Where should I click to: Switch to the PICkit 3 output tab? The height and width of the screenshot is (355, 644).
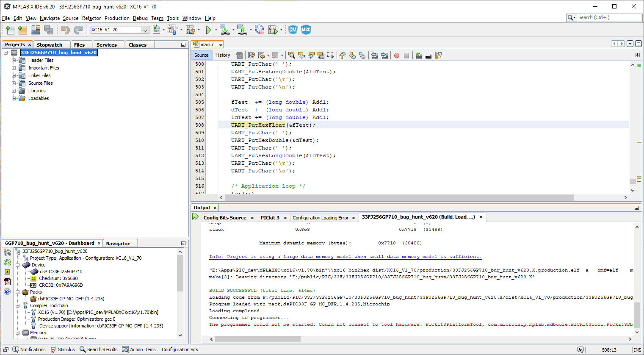click(x=270, y=218)
